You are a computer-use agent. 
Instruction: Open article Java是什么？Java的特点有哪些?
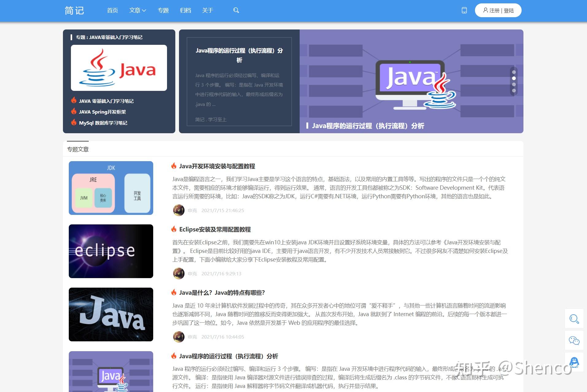[x=222, y=293]
